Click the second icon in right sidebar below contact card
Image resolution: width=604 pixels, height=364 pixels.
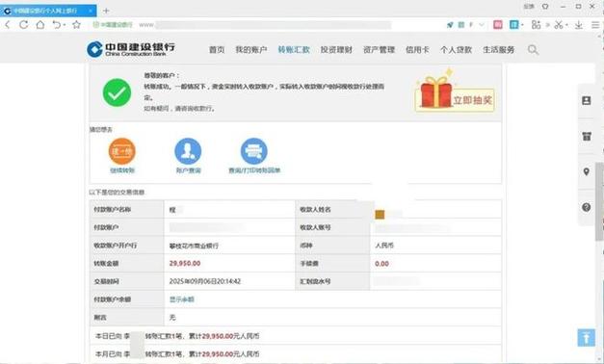[x=587, y=136]
